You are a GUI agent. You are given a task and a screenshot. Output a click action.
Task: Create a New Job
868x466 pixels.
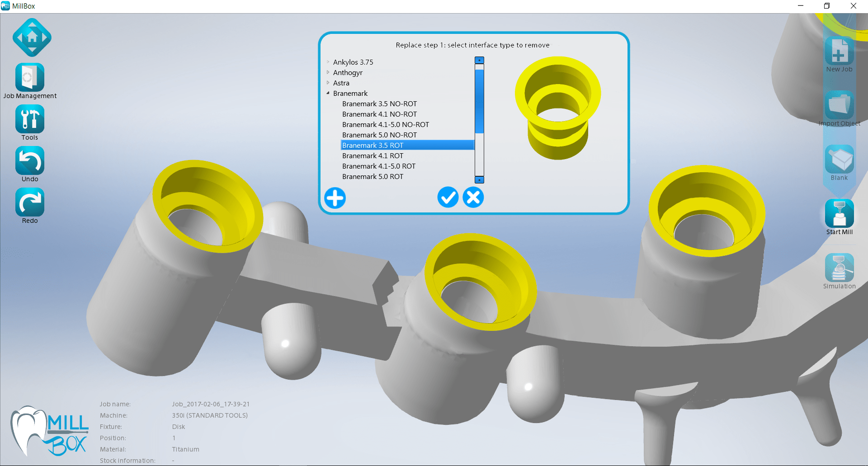pos(840,51)
